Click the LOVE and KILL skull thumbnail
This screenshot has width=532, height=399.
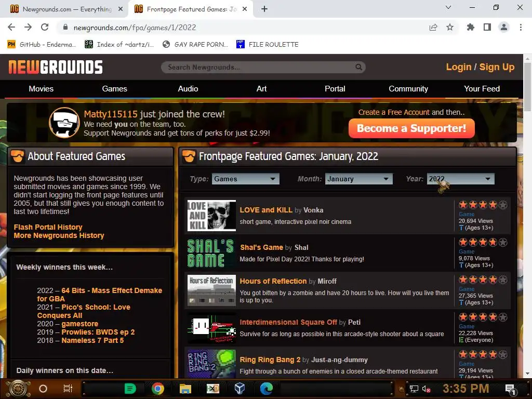click(212, 216)
